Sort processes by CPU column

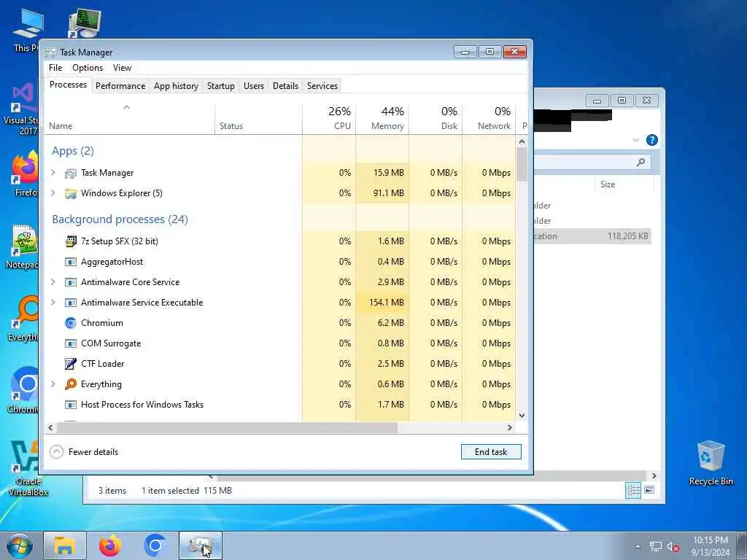(x=329, y=119)
